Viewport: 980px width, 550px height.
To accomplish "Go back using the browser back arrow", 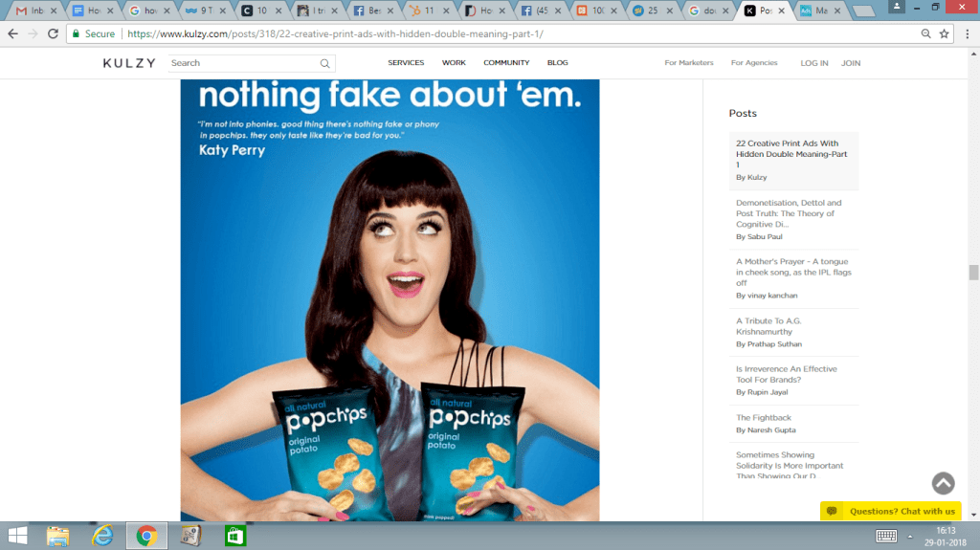I will click(13, 33).
